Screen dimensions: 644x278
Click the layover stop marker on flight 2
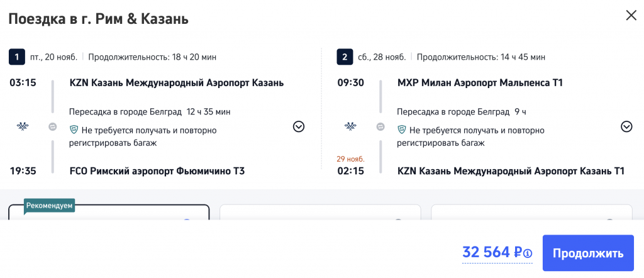(x=380, y=126)
